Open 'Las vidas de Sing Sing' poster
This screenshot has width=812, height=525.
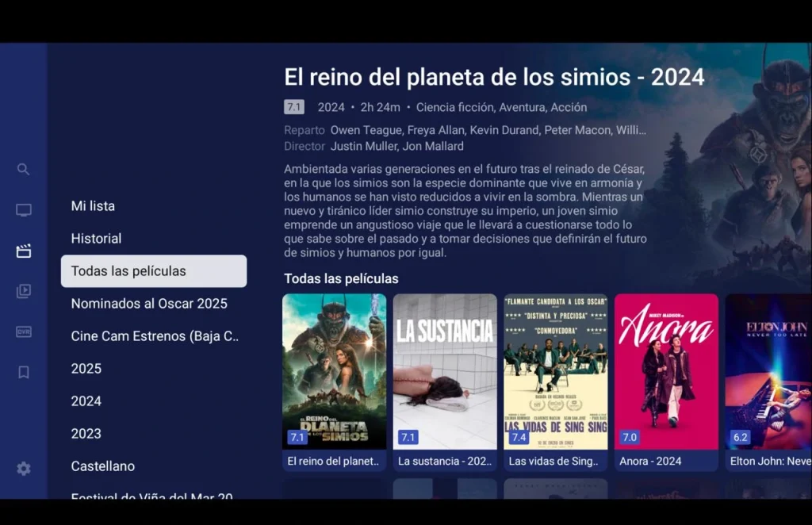[556, 372]
